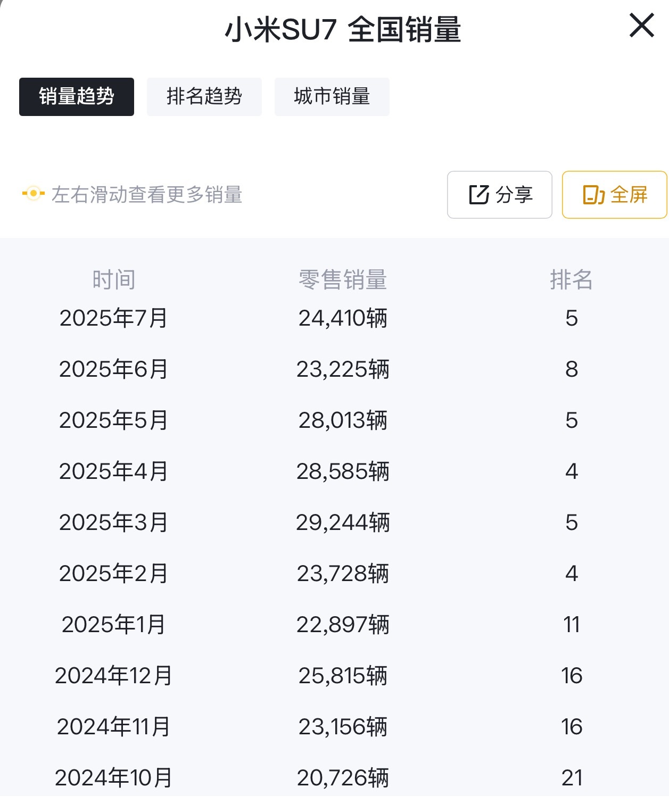Click the 23,156辆 sales value
This screenshot has width=669, height=812.
tap(343, 727)
